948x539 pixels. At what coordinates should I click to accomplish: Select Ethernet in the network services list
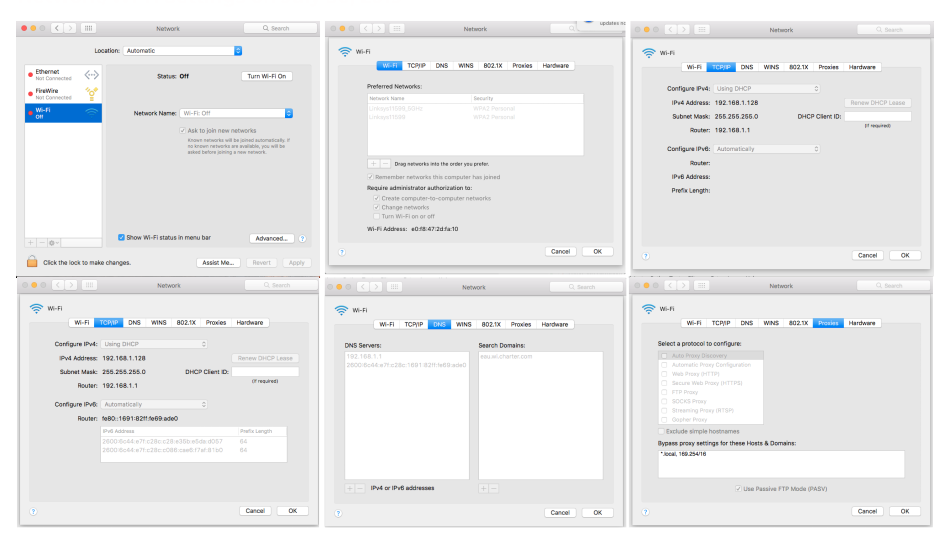tap(50, 75)
